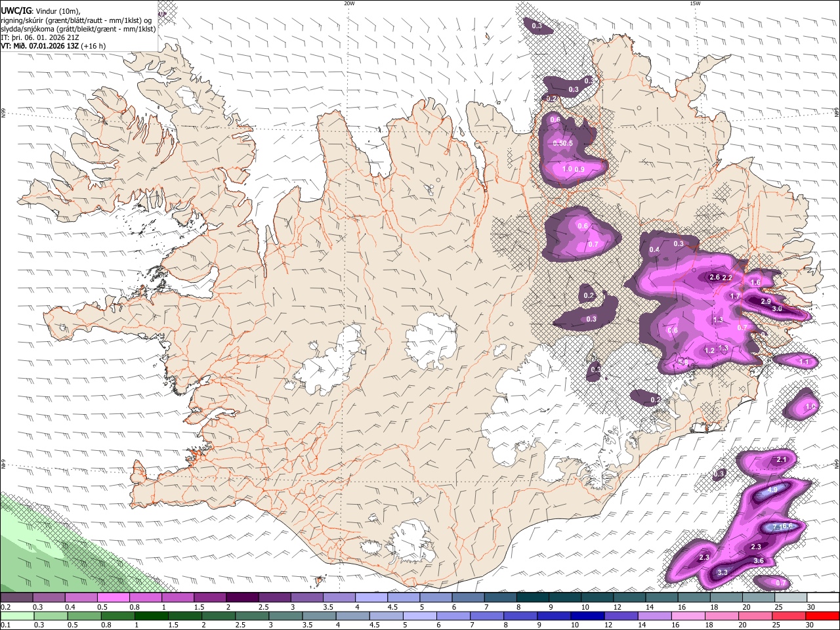Click the grey-blue 3.5 swatch in the rain legend
Image resolution: width=840 pixels, height=630 pixels.
tap(320, 616)
